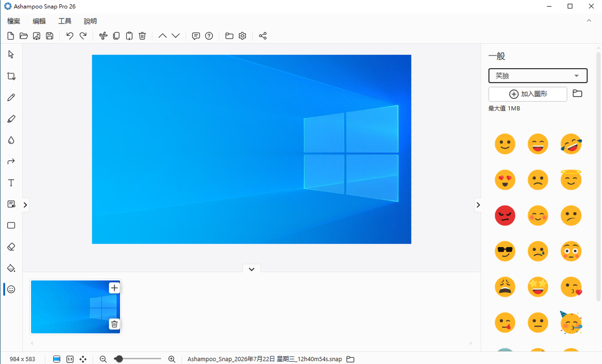Click the Share icon in toolbar

click(263, 36)
